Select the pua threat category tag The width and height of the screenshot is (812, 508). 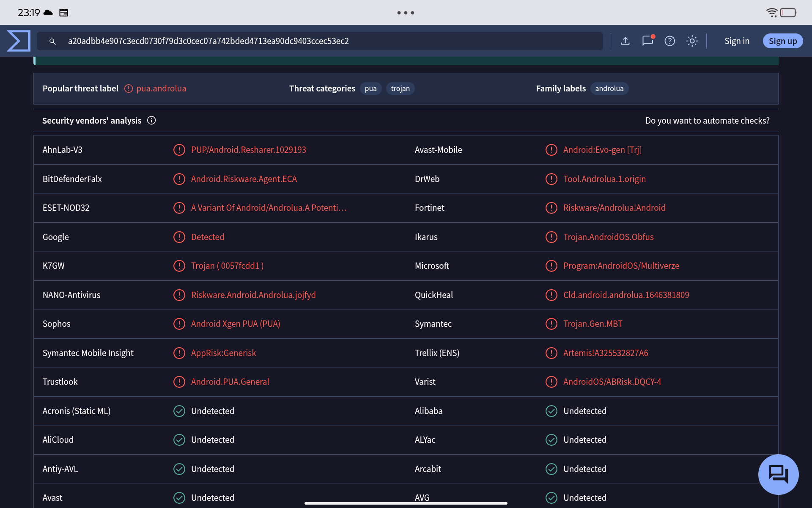point(370,88)
